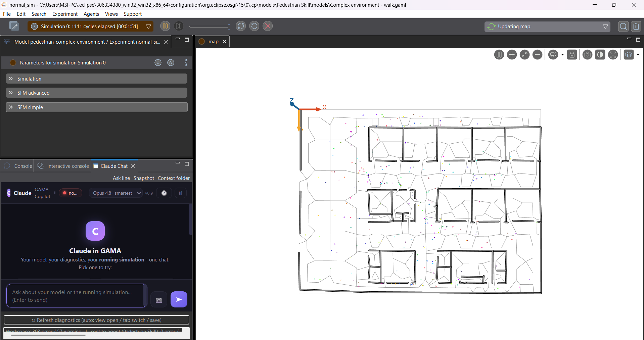Click the Snapshot link
The image size is (644, 340).
(144, 178)
